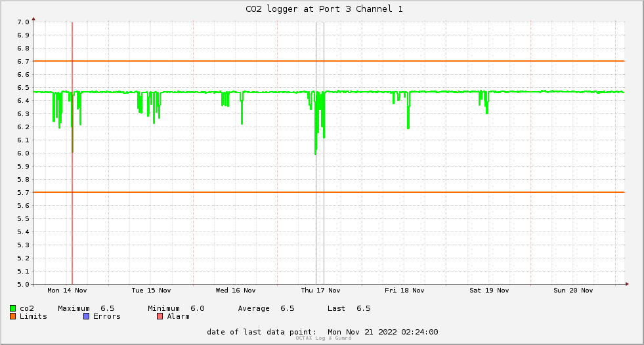This screenshot has height=345, width=644.
Task: Click the 5.7 y-axis value
Action: pos(24,193)
